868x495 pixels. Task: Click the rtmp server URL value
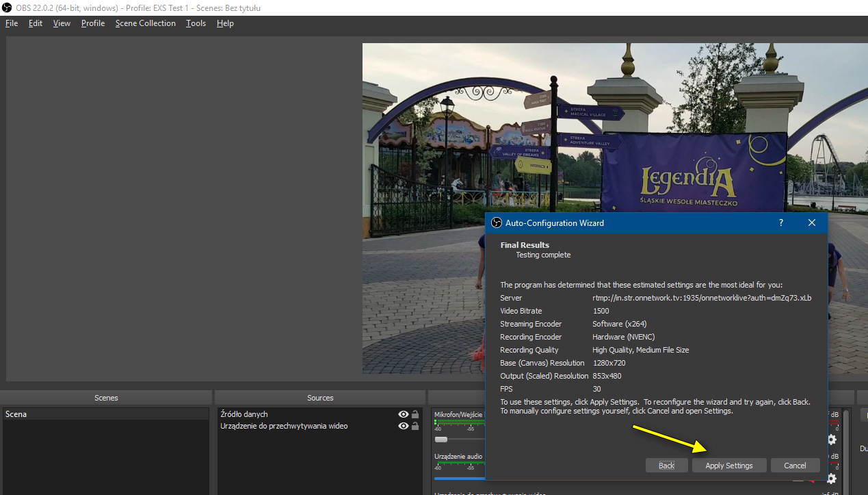(702, 298)
